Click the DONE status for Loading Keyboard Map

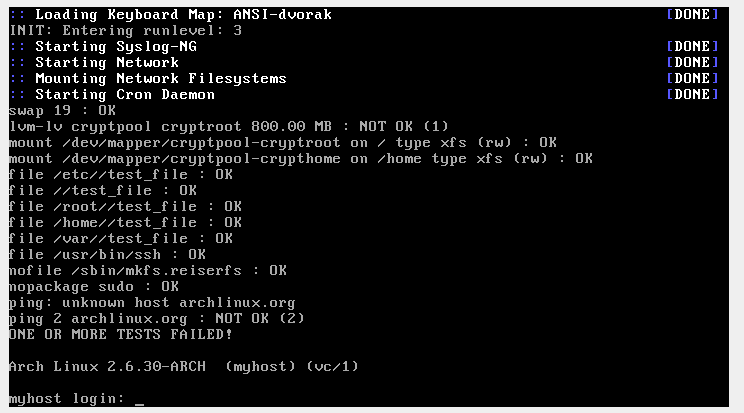691,14
